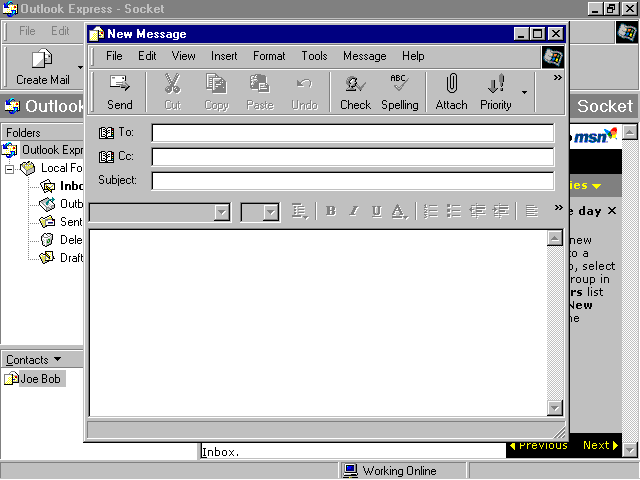The width and height of the screenshot is (640, 480).
Task: Close the tip of the day
Action: 611,211
